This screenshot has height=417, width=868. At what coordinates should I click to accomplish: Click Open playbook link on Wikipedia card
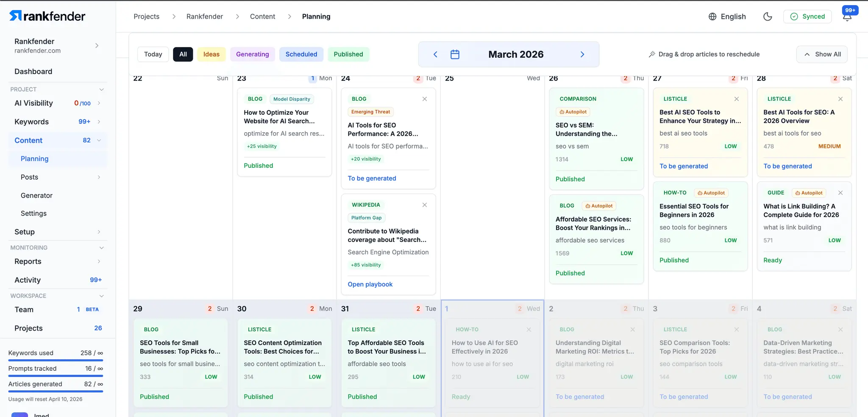coord(370,284)
